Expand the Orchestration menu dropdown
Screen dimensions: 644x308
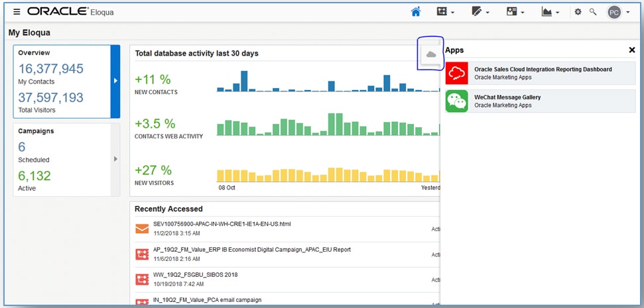pyautogui.click(x=445, y=12)
